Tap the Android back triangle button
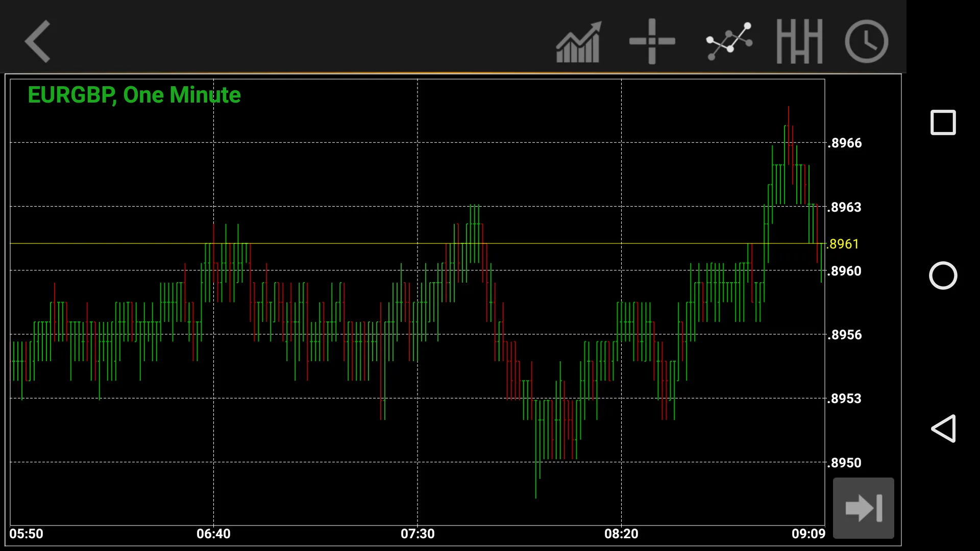The width and height of the screenshot is (980, 551). point(943,429)
